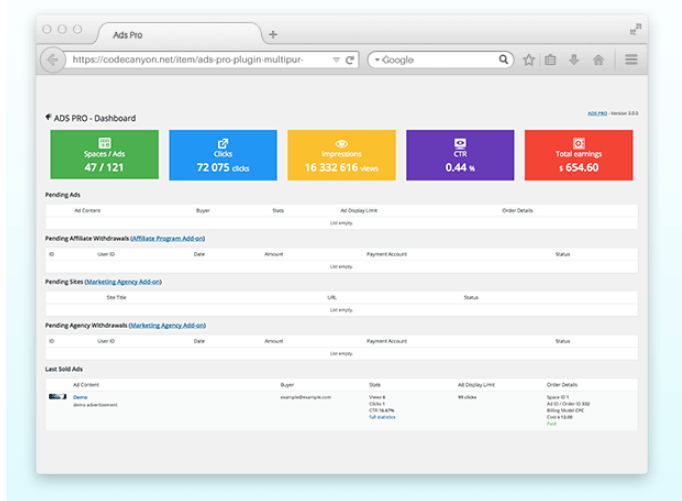
Task: Open the full statistics link
Action: tap(382, 417)
